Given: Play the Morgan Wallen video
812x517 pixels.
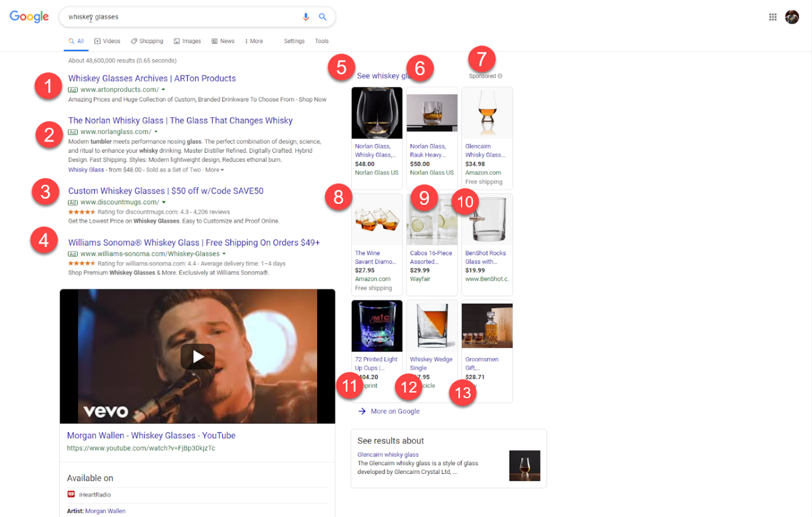Looking at the screenshot, I should (x=198, y=357).
